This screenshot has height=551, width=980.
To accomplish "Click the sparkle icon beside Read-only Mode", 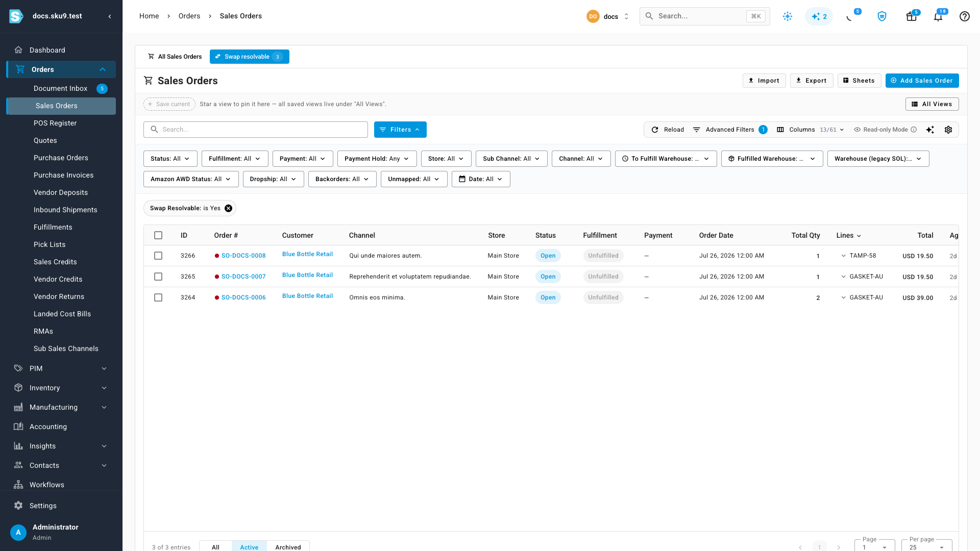I will (930, 130).
